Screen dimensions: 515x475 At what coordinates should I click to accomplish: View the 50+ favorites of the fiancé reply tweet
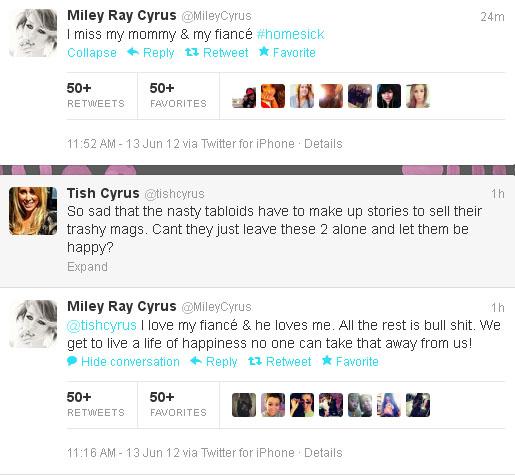178,405
